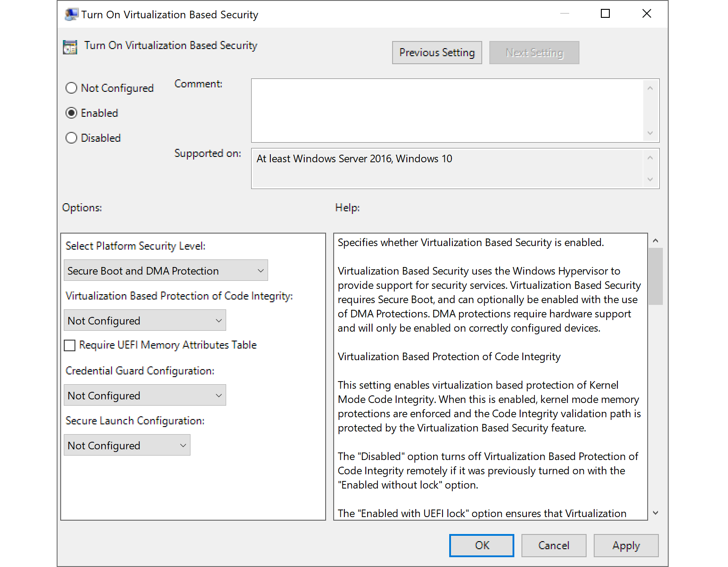Click the title bar application icon
This screenshot has width=728, height=567.
pos(71,14)
